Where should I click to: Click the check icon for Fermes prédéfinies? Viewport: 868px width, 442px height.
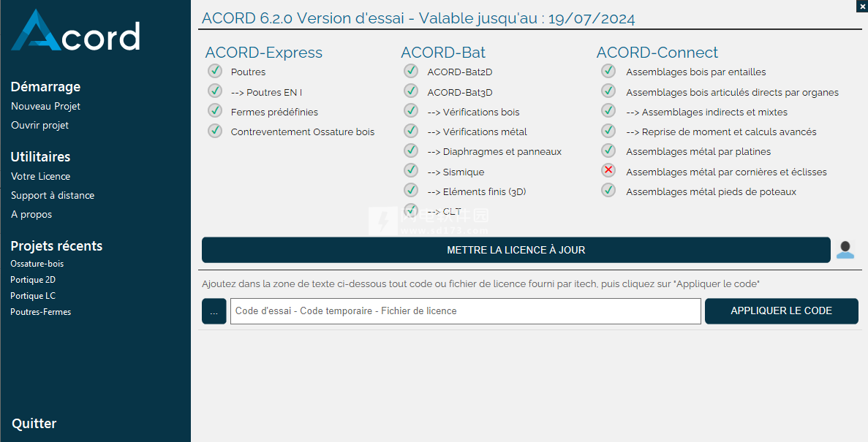click(x=215, y=110)
